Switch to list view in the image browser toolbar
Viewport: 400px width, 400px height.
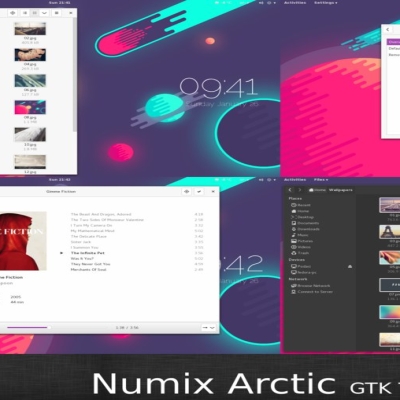coord(25,13)
